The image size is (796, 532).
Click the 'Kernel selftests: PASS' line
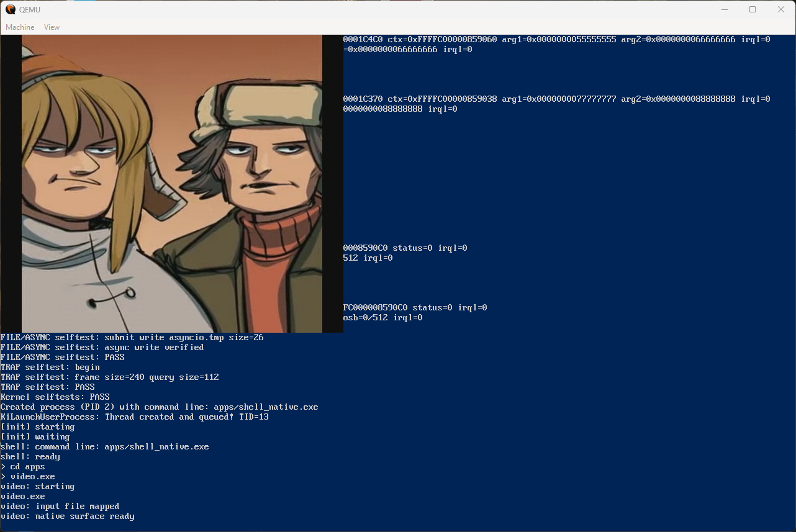tap(55, 397)
